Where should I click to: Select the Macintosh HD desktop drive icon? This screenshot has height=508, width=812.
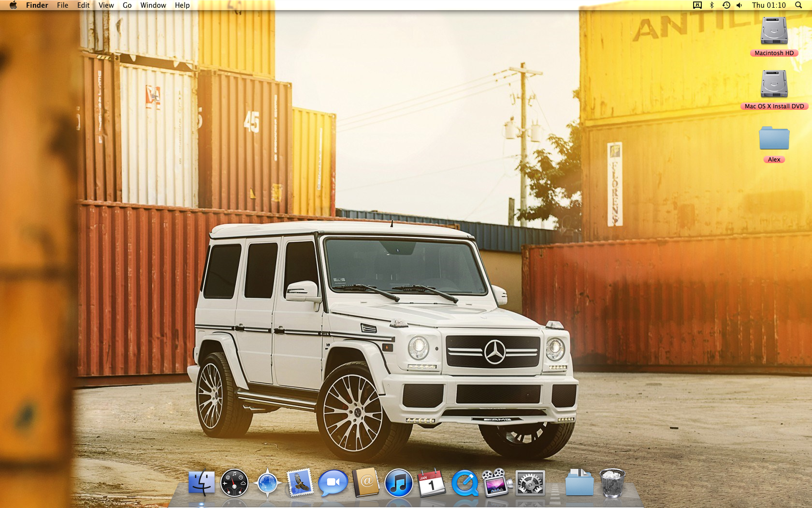(x=774, y=31)
